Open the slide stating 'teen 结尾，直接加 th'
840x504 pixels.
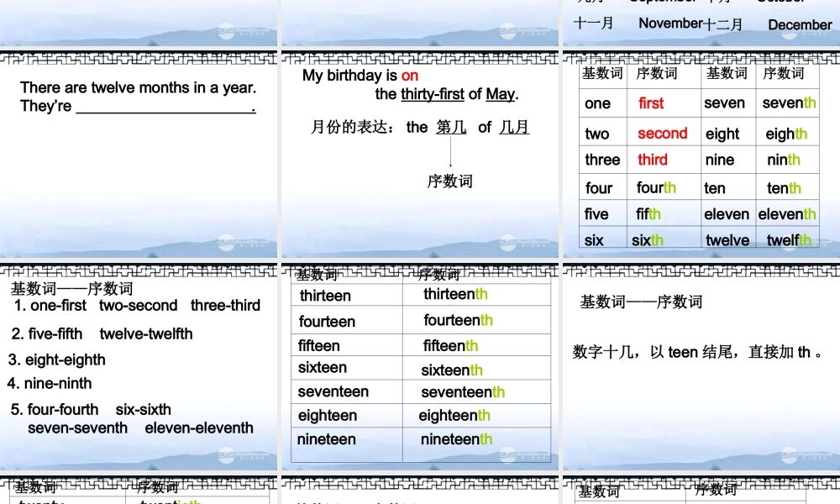tap(701, 367)
